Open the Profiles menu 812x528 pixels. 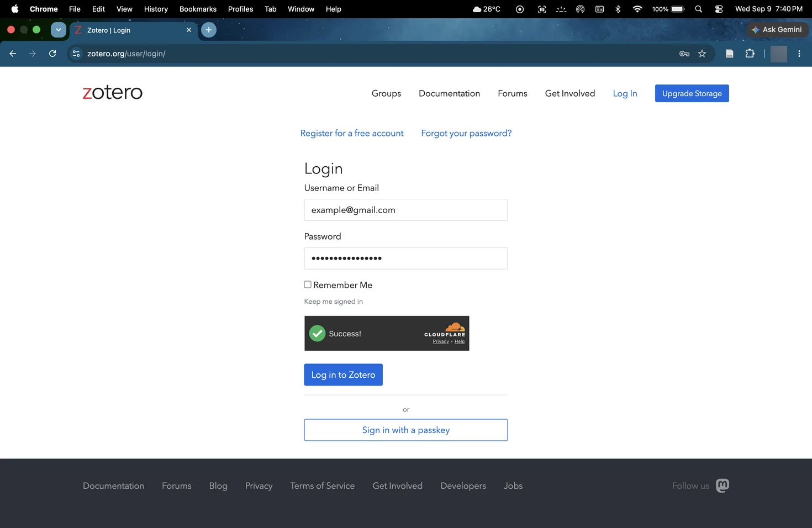[240, 9]
